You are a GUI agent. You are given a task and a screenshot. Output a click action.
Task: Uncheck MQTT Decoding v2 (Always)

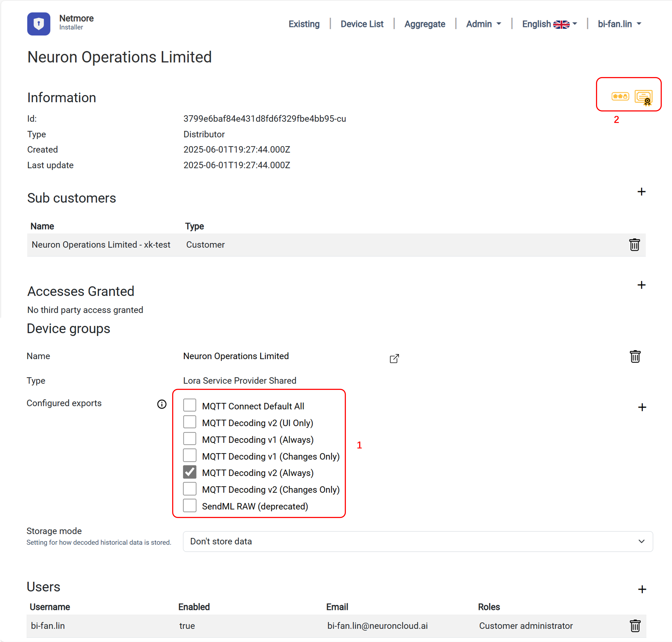click(190, 472)
